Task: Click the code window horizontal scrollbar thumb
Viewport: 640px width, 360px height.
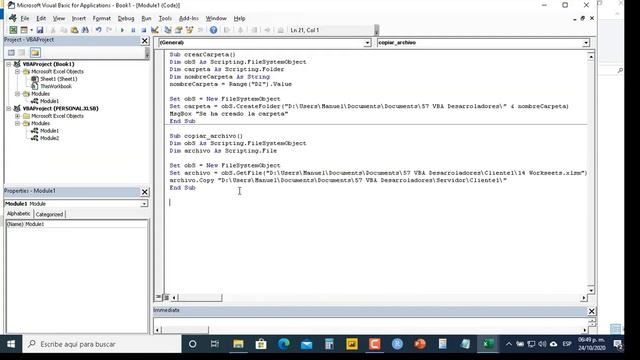Action: tap(200, 298)
